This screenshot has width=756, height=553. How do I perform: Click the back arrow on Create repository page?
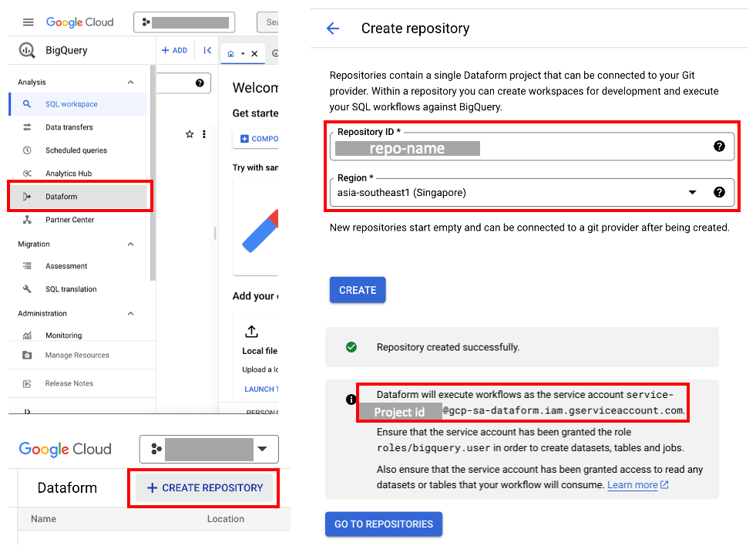(x=332, y=28)
